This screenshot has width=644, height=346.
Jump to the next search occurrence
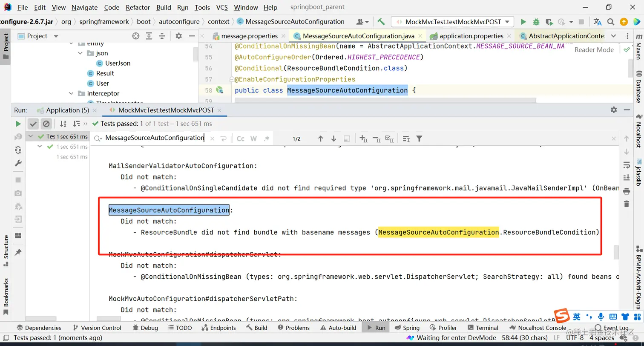tap(333, 138)
